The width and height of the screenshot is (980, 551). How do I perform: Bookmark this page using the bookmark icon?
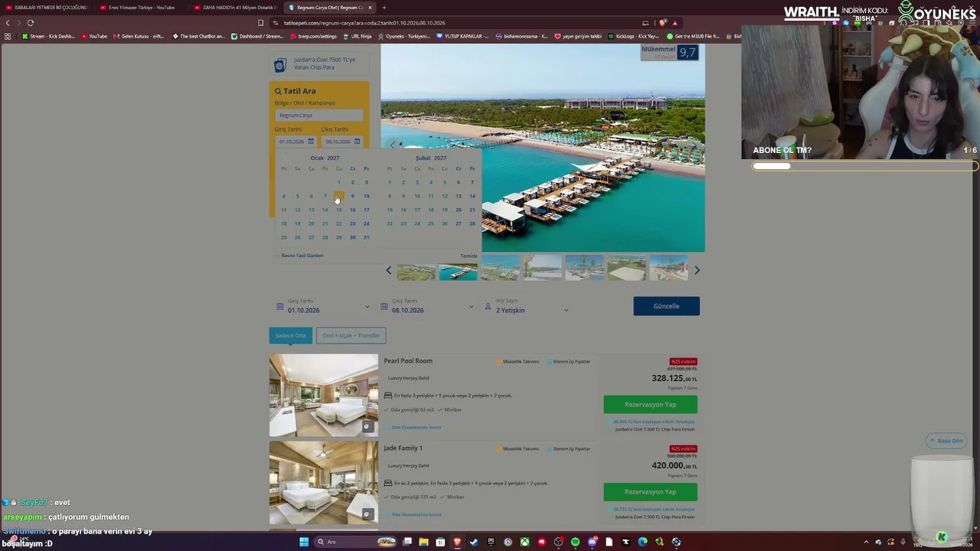coord(260,23)
